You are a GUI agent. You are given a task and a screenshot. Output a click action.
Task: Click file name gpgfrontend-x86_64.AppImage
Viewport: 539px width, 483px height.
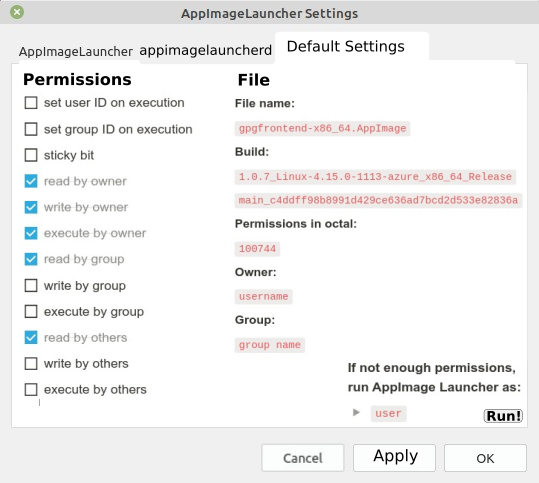coord(322,129)
